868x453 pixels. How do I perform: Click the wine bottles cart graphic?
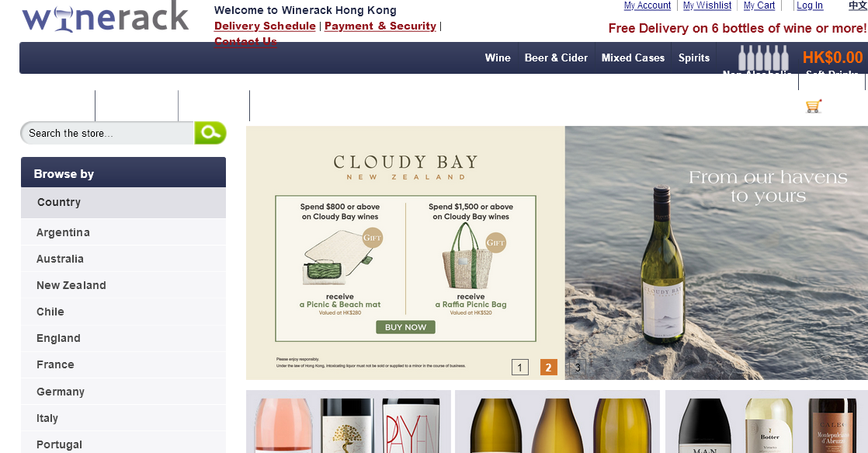(x=762, y=58)
